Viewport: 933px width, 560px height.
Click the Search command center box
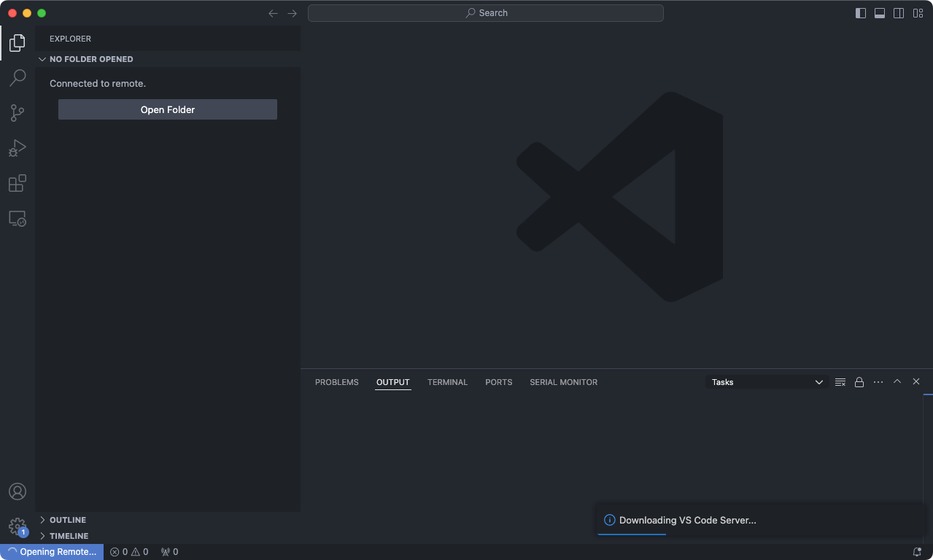pyautogui.click(x=486, y=13)
